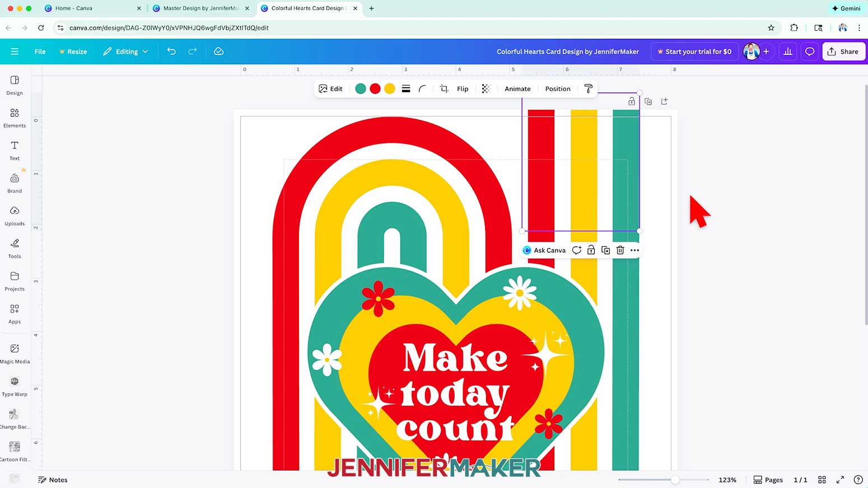Open the Uploads panel
868x488 pixels.
click(x=15, y=215)
